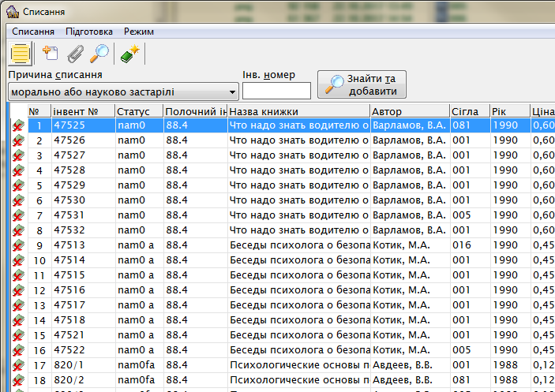Open the Режим menu
555x392 pixels.
[x=139, y=32]
